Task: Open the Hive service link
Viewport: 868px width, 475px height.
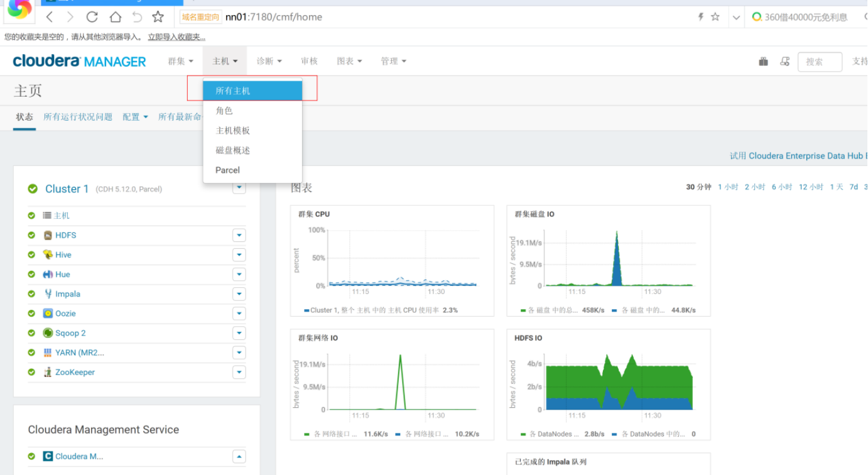Action: (63, 254)
